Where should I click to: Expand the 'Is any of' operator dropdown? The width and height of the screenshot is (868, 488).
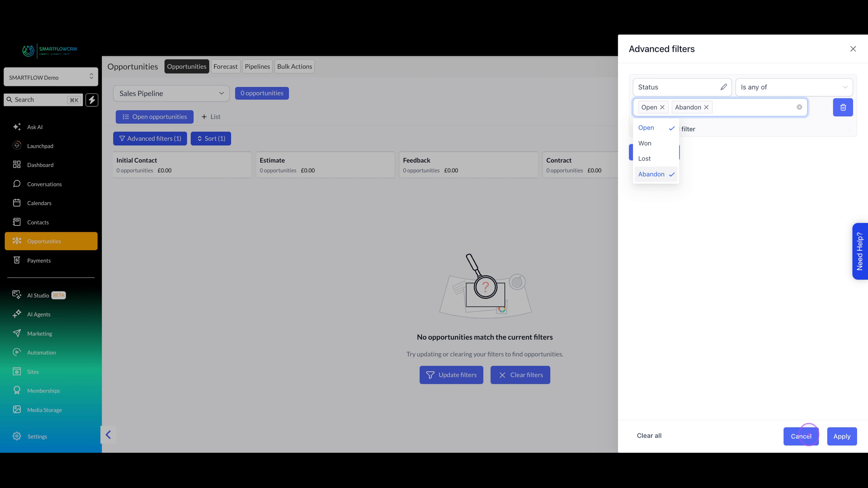tap(794, 87)
